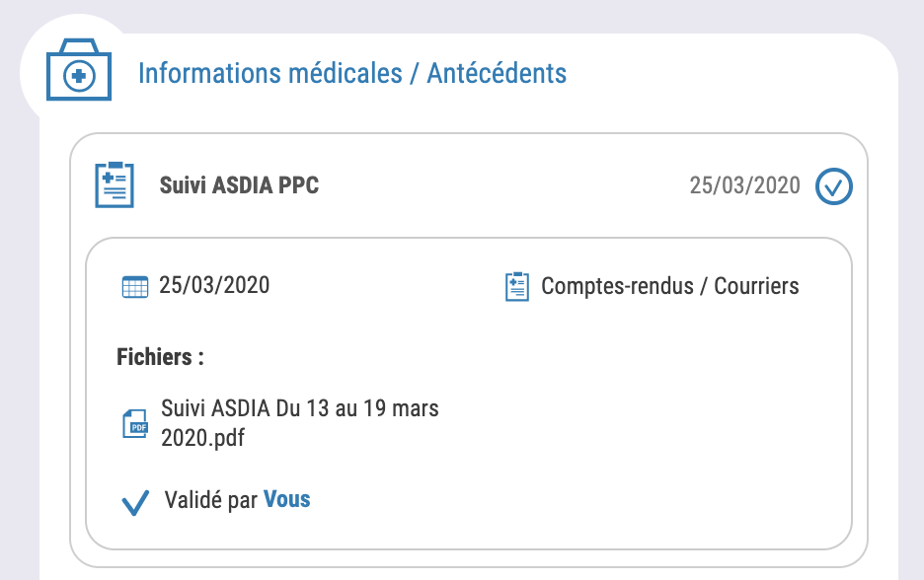Screen dimensions: 924x580
Task: Click the blue checkmark before Validé par
Action: click(135, 502)
